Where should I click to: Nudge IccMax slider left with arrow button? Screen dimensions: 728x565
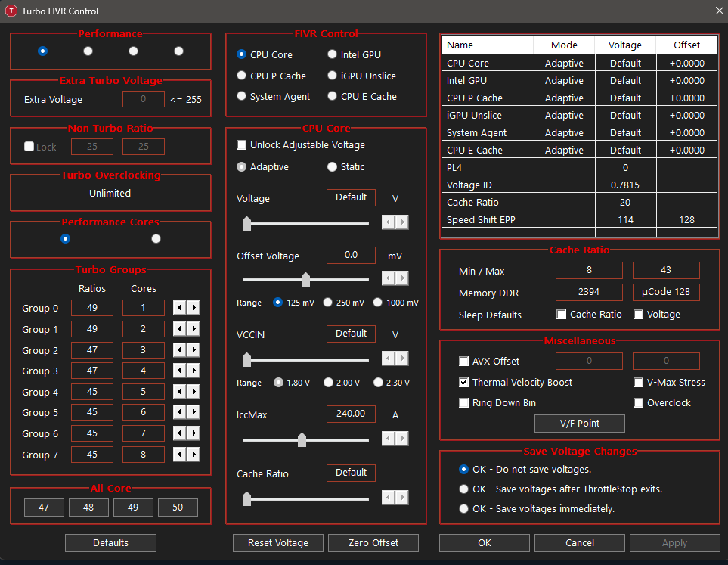pos(388,438)
